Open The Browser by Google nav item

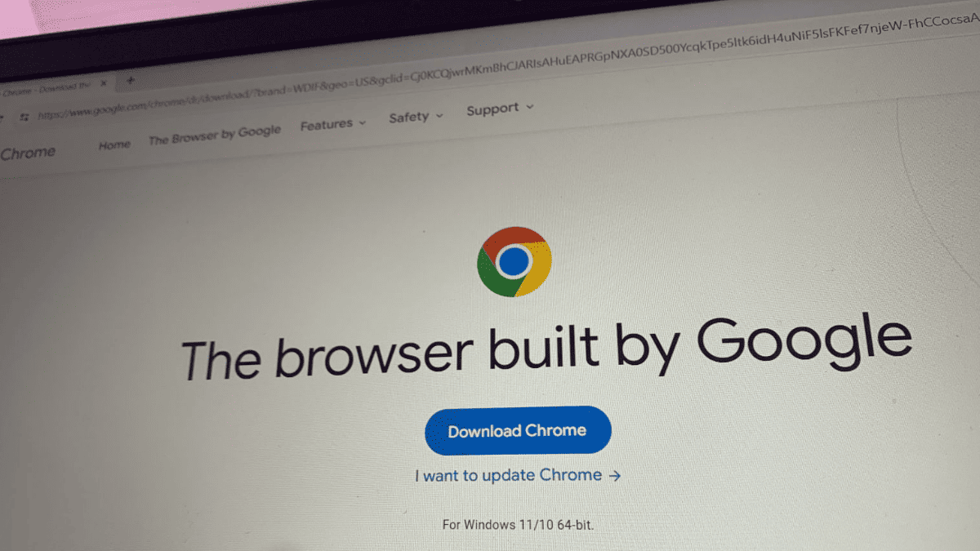(x=215, y=135)
